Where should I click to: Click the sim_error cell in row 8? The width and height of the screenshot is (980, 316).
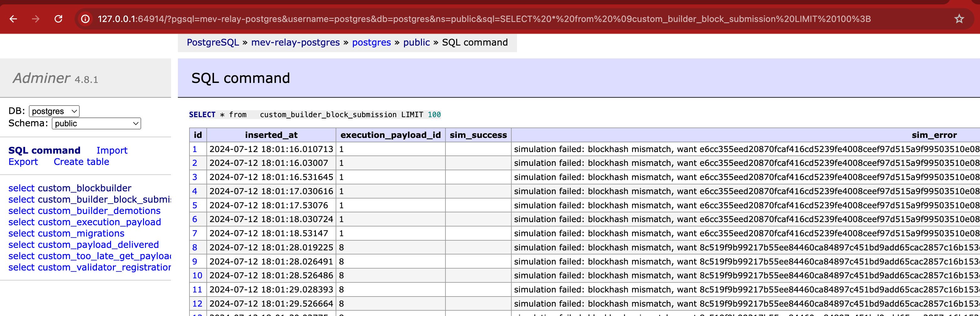click(746, 248)
